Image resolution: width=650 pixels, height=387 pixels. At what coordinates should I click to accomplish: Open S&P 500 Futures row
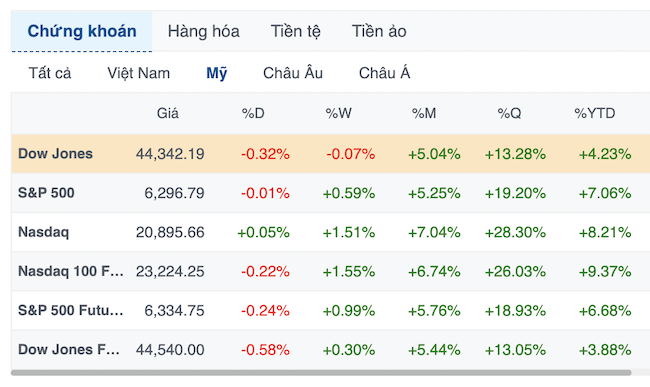click(x=330, y=310)
